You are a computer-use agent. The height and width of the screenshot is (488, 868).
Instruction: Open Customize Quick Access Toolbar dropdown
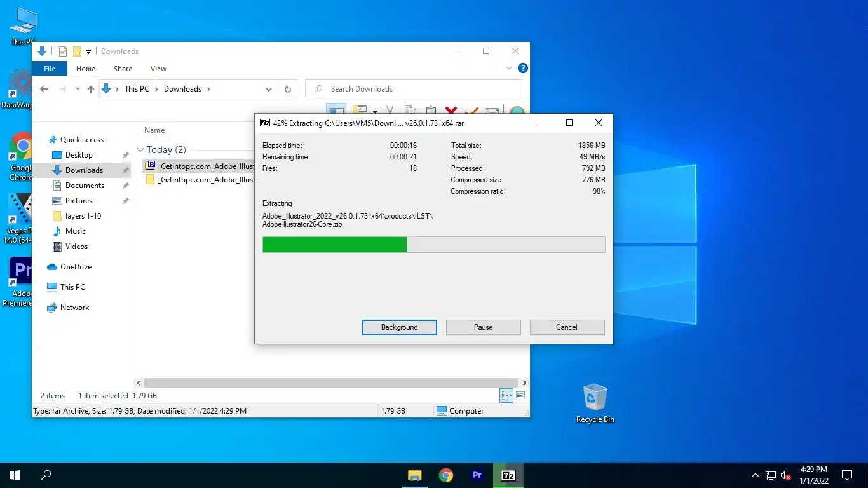88,51
